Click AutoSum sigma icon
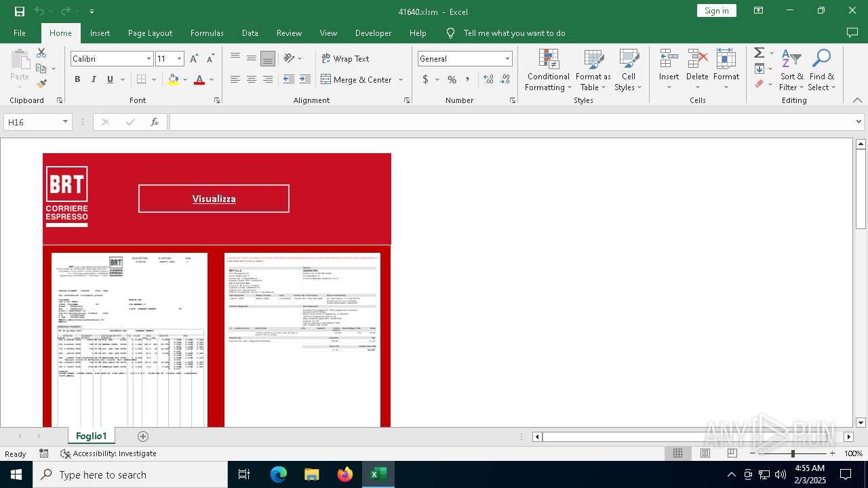The width and height of the screenshot is (868, 488). pyautogui.click(x=759, y=53)
